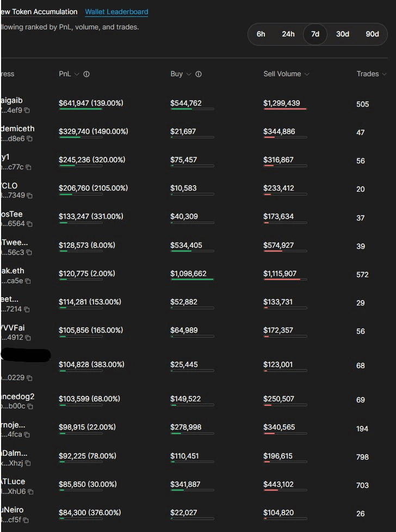Switch to the Wallet Leaderboard tab
Image resolution: width=396 pixels, height=532 pixels.
[116, 12]
